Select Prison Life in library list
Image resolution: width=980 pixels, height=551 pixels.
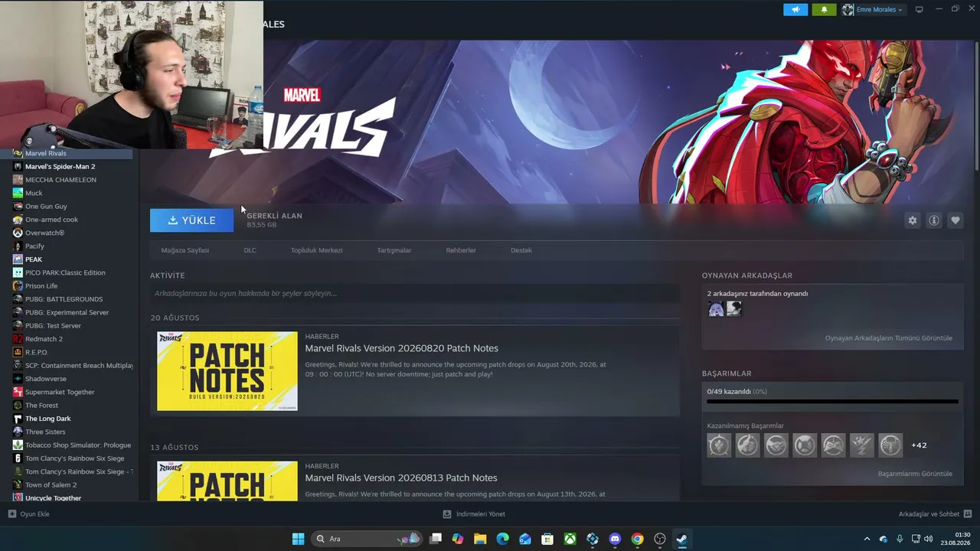pyautogui.click(x=41, y=286)
